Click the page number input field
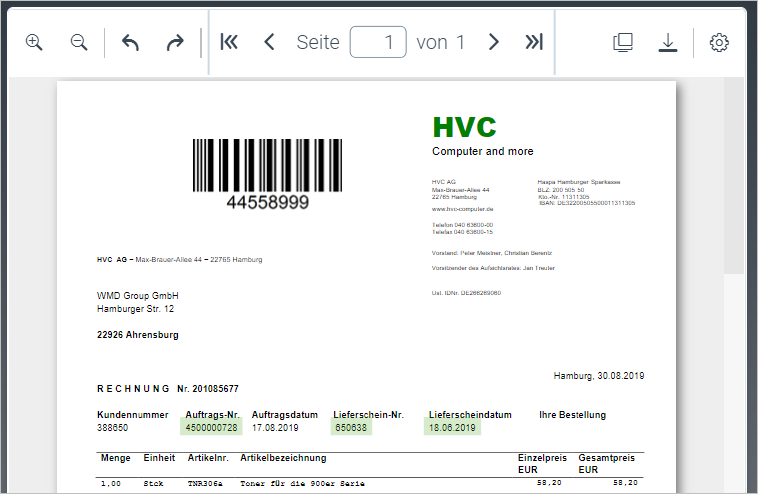The height and width of the screenshot is (494, 758). click(x=378, y=42)
